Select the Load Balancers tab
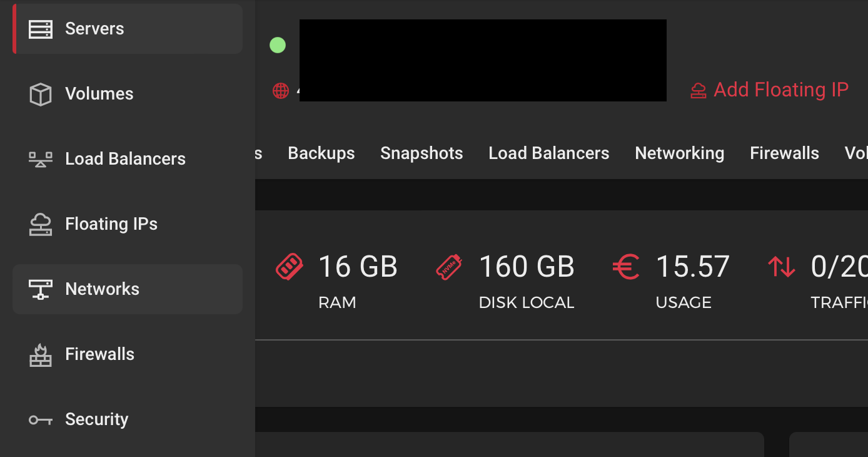The height and width of the screenshot is (457, 868). tap(549, 153)
